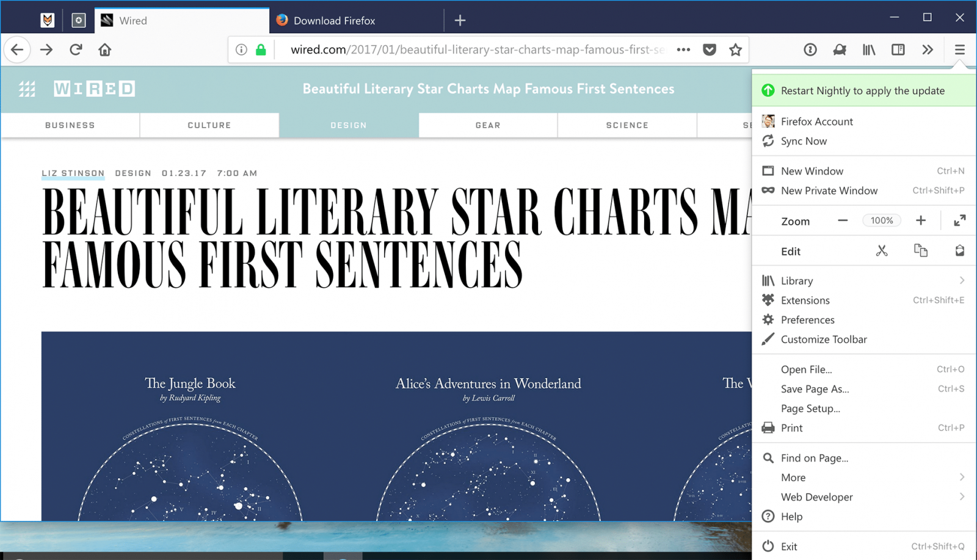Click the Copy icon in Edit row
The width and height of the screenshot is (977, 560).
coord(920,251)
